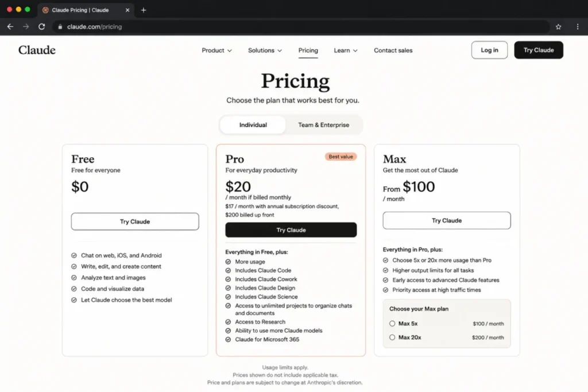Screen dimensions: 588x392
Task: Click the "Choose your Max plan" heading
Action: pos(419,309)
